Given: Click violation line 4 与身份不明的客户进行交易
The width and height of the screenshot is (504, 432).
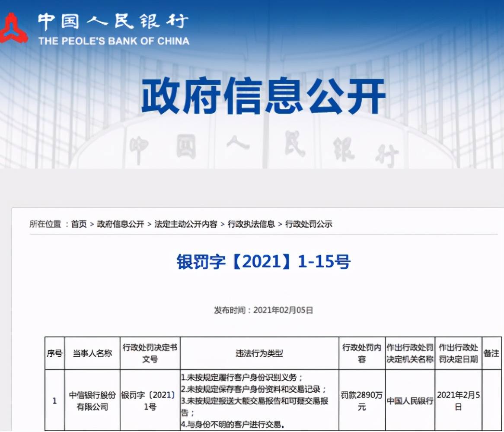Looking at the screenshot, I should click(233, 425).
